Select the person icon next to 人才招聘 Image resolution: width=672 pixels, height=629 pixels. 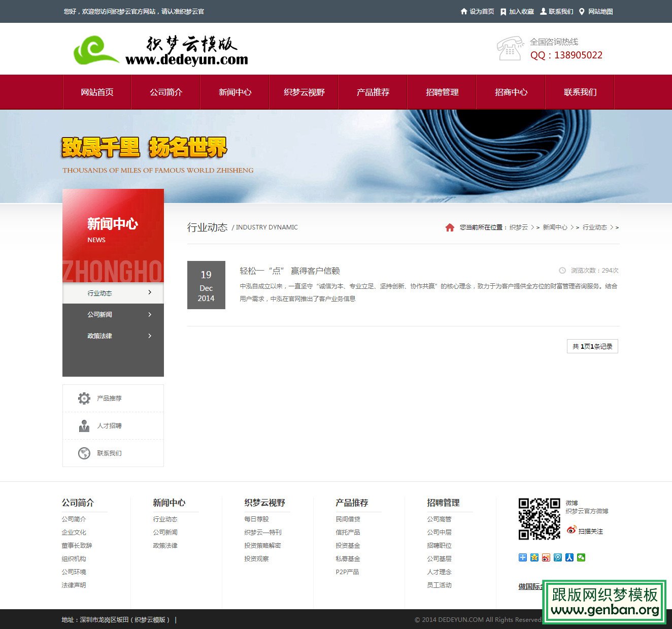tap(83, 425)
